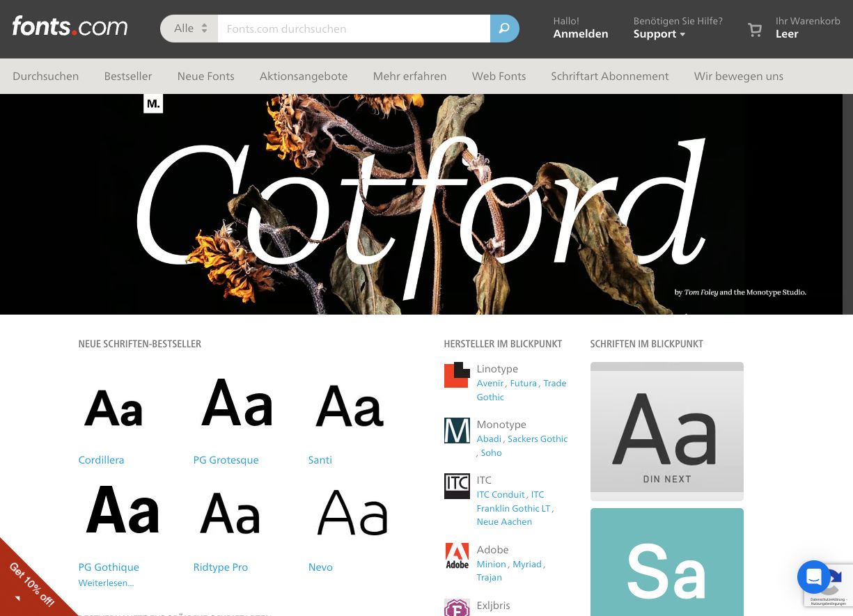Select the Avenir font link under Linotype

490,383
